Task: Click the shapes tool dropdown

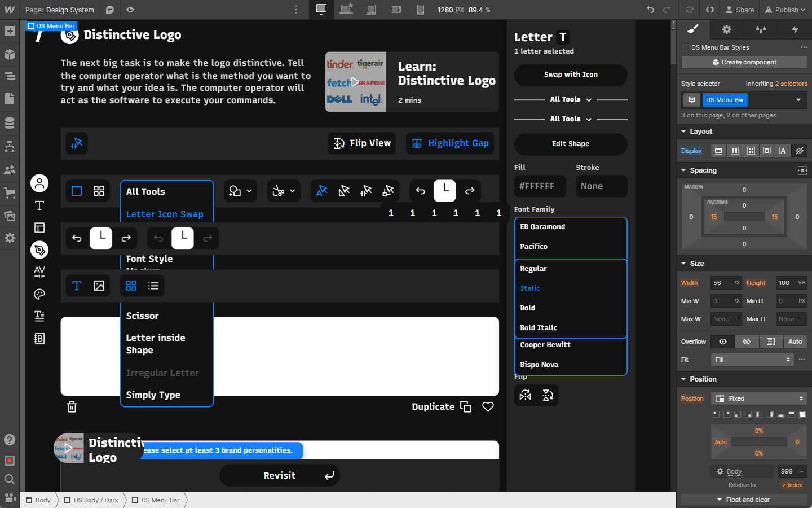Action: click(241, 191)
